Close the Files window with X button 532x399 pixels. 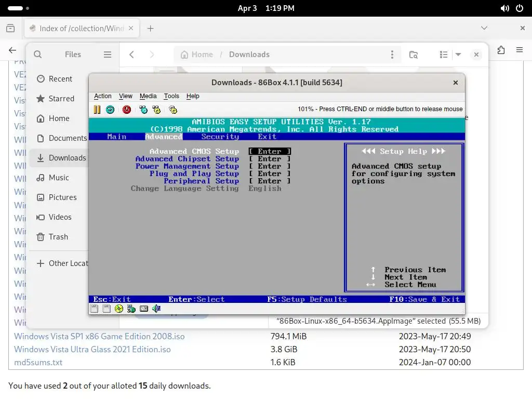click(x=476, y=54)
